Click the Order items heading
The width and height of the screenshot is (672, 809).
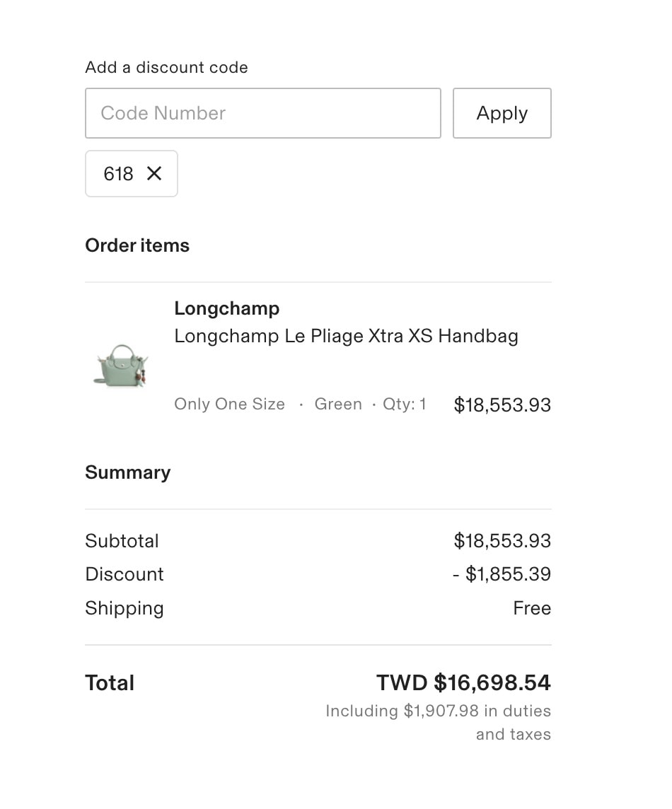(x=137, y=245)
